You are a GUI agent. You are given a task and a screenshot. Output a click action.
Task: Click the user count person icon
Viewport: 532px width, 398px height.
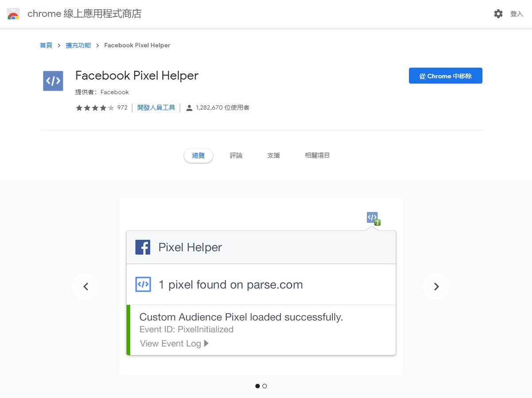click(189, 107)
